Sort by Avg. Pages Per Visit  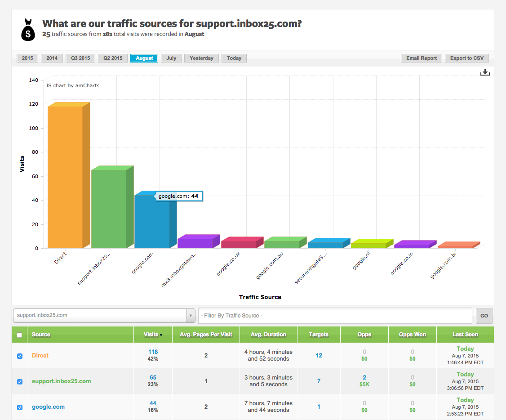[206, 335]
